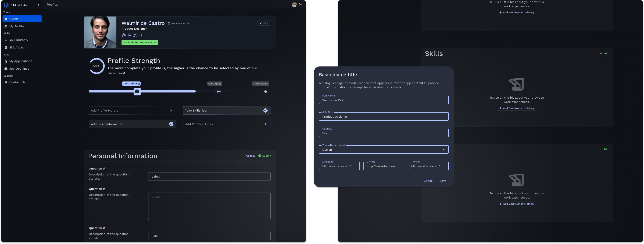Click Walmir de Castro's profile photo
Screen dimensions: 644x244
(100, 32)
